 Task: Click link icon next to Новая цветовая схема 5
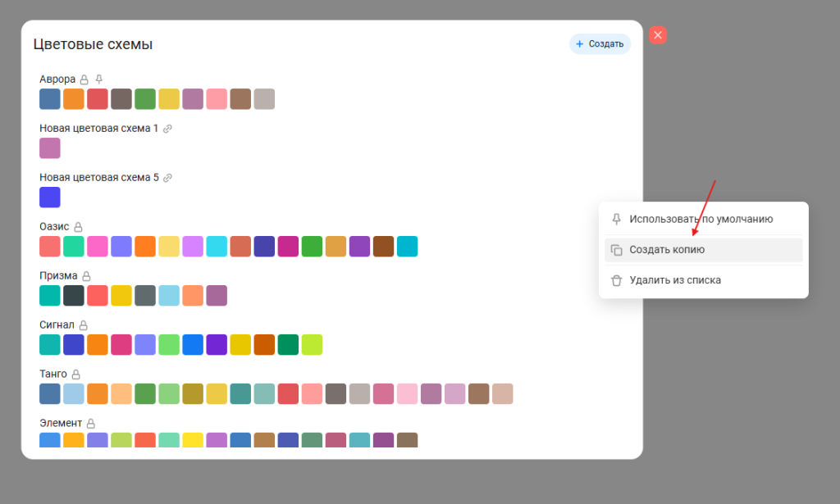[167, 178]
